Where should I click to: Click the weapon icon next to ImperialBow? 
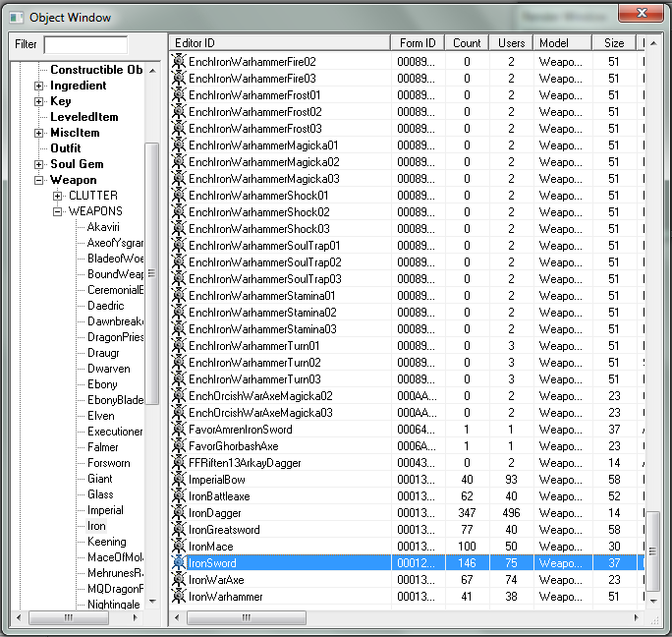click(x=178, y=480)
